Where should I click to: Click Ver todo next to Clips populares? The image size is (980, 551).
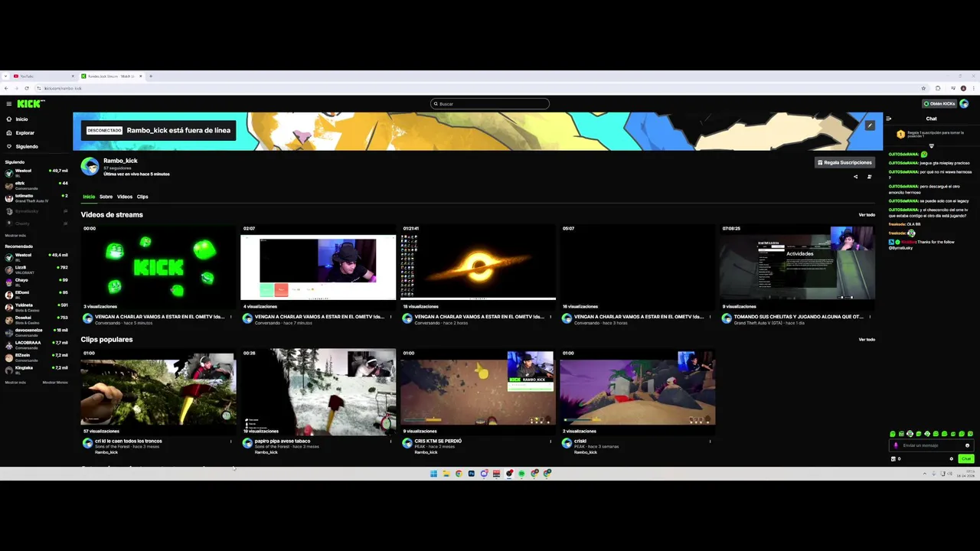867,340
